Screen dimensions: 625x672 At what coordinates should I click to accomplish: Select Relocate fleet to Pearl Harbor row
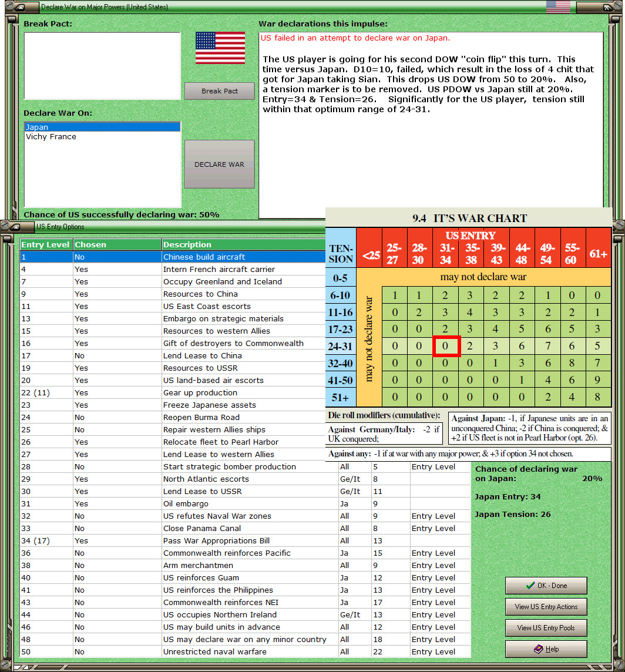(172, 442)
